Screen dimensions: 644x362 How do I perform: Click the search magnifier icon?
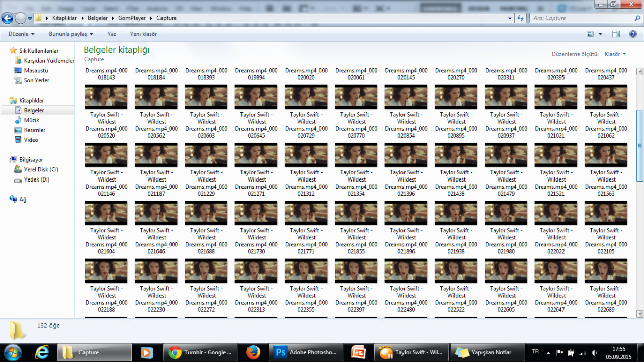pyautogui.click(x=637, y=18)
